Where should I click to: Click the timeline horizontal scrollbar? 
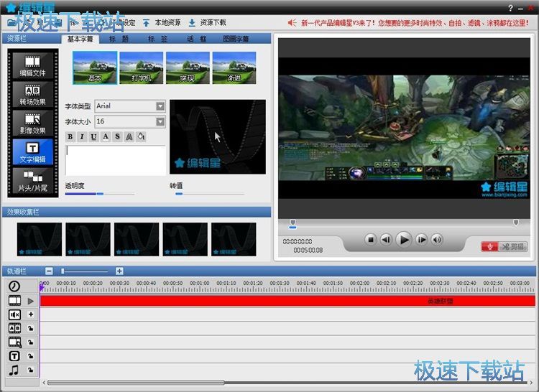(x=136, y=382)
